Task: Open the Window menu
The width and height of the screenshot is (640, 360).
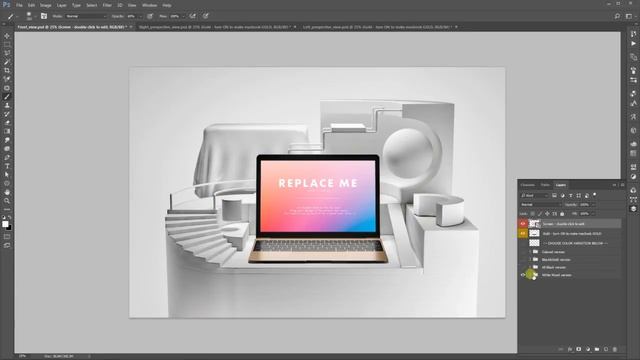Action: point(149,5)
